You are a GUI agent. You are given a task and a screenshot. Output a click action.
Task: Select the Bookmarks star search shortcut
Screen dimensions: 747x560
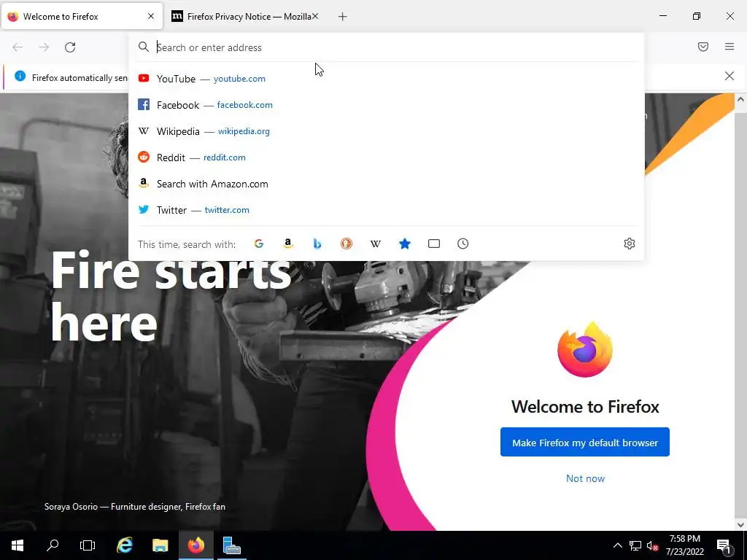404,244
